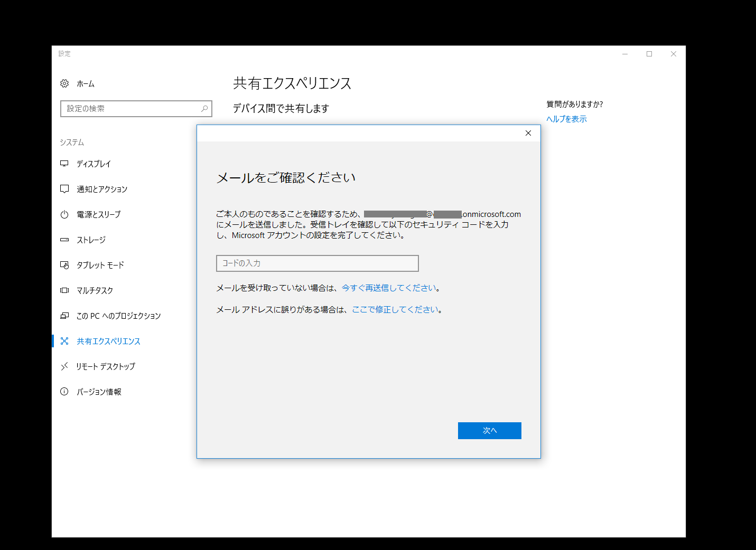Click the Tablet Mode icon
Screen dimensions: 756x550
point(64,265)
